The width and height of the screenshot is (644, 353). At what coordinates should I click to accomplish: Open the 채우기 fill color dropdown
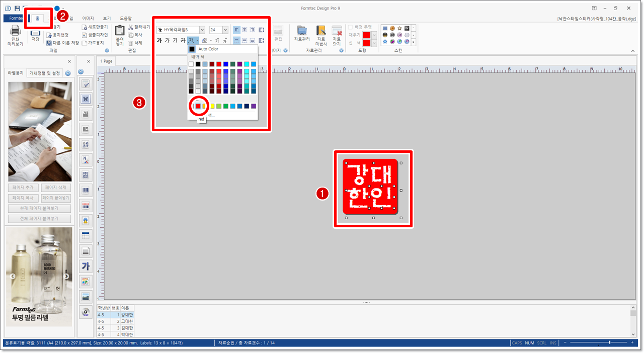tap(373, 35)
